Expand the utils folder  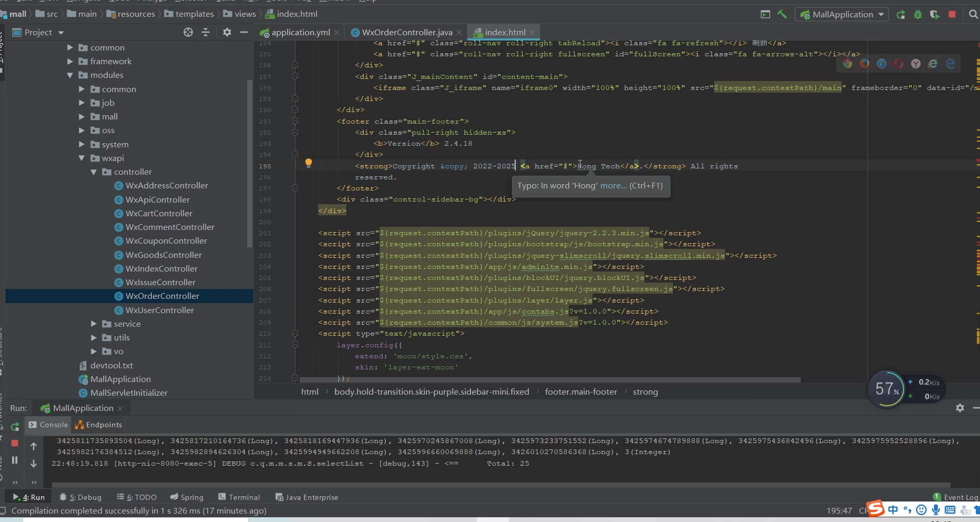[94, 338]
